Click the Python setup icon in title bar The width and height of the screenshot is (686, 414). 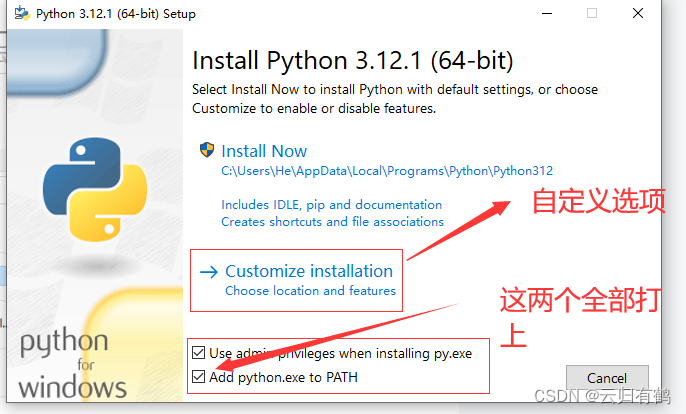22,14
